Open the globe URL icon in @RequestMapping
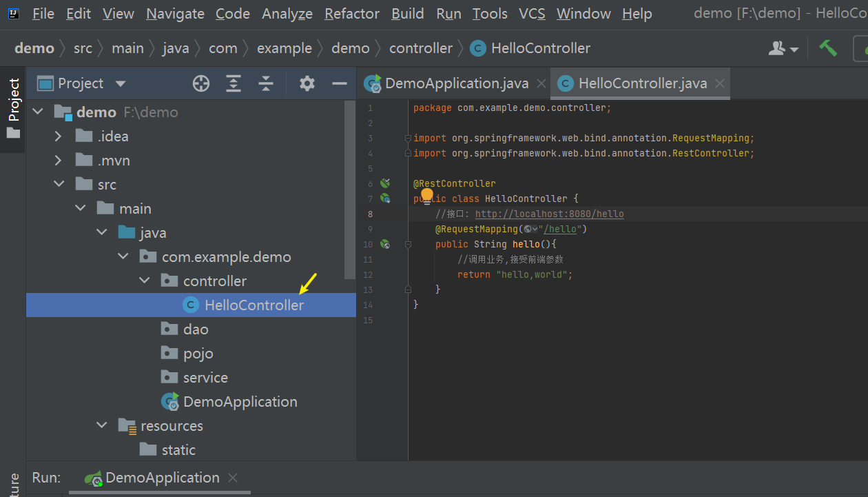This screenshot has width=868, height=497. pyautogui.click(x=530, y=229)
